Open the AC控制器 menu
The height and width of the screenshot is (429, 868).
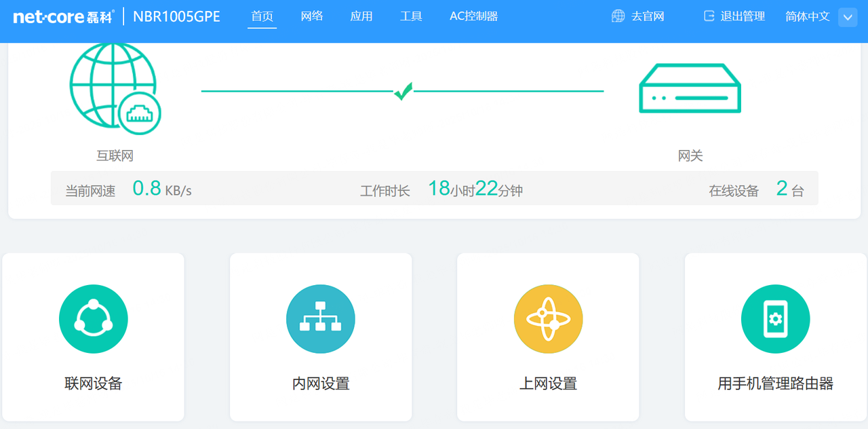coord(474,16)
